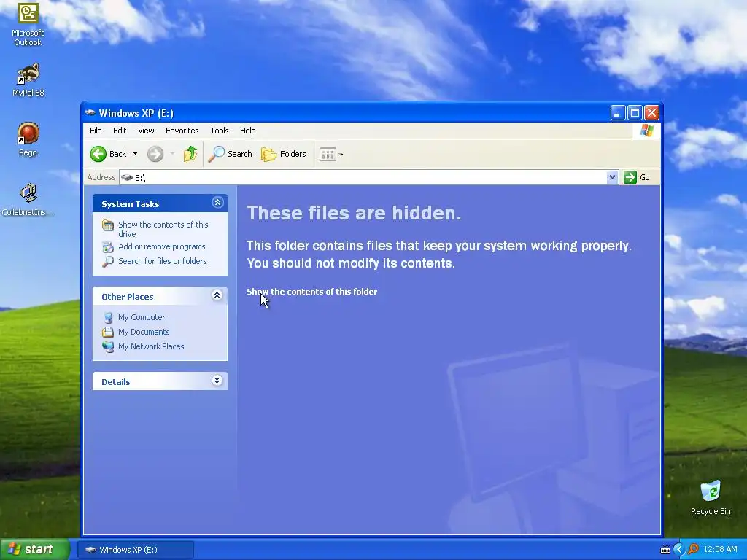Toggle the Folders pane button

tap(284, 154)
